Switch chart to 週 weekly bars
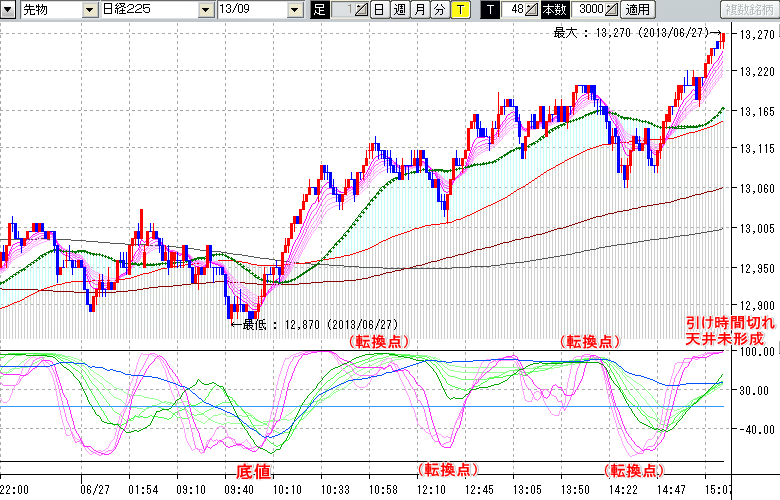 pyautogui.click(x=399, y=9)
